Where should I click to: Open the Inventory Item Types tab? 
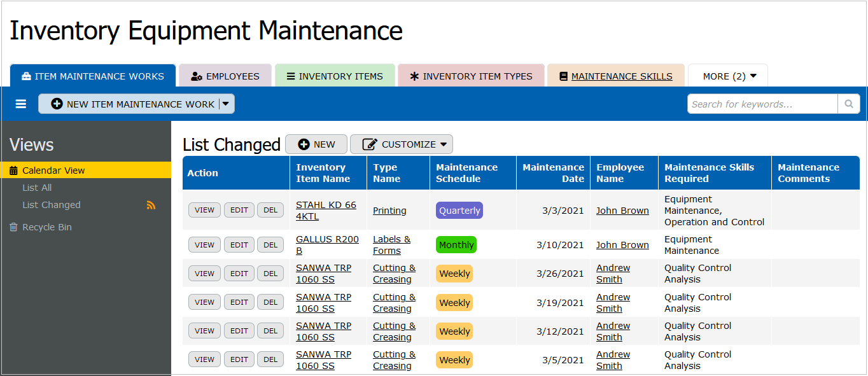click(471, 76)
